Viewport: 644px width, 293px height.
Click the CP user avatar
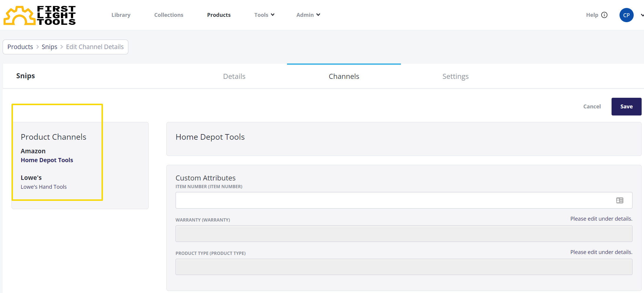pos(626,15)
